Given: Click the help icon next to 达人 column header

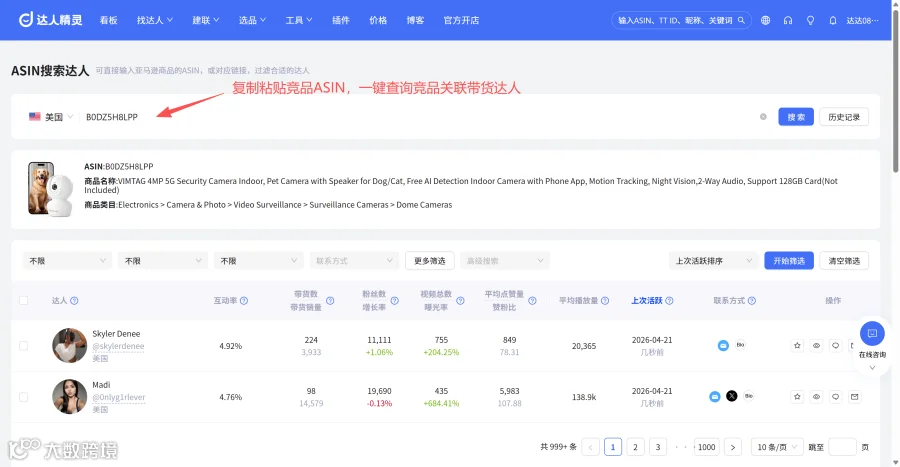Looking at the screenshot, I should point(74,301).
